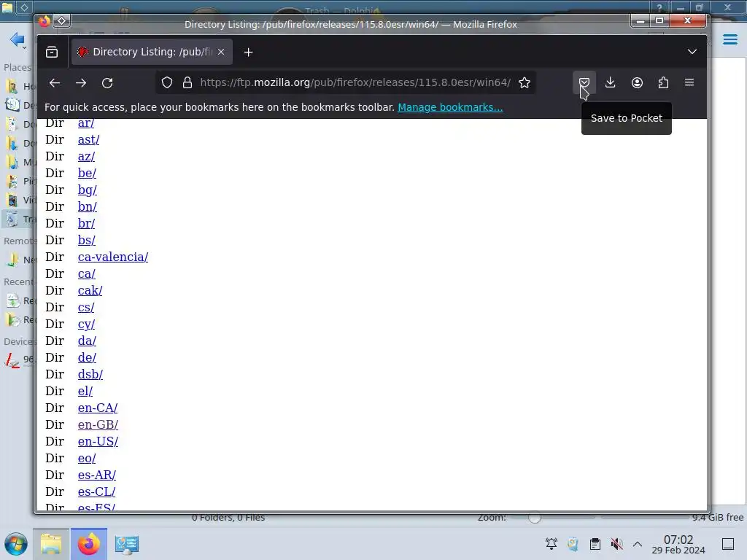Image resolution: width=747 pixels, height=560 pixels.
Task: Open clock showing 07:02
Action: [x=678, y=544]
